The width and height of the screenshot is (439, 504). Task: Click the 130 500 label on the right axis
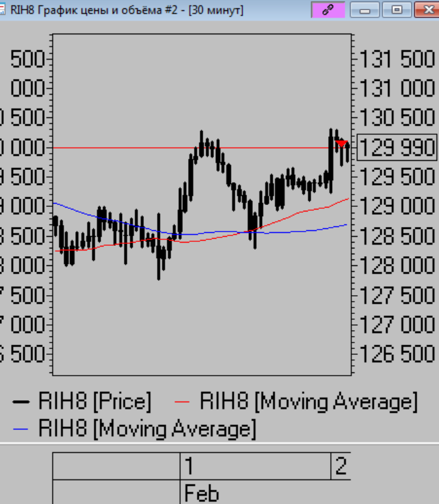(397, 117)
